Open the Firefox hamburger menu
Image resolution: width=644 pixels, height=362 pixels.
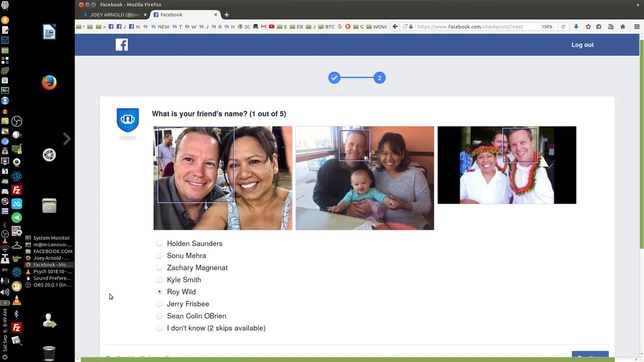pyautogui.click(x=636, y=27)
